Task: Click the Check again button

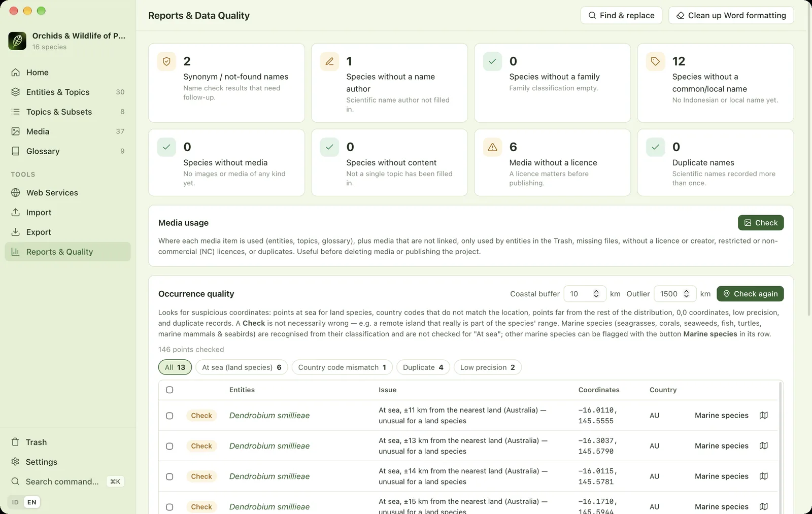Action: click(750, 294)
